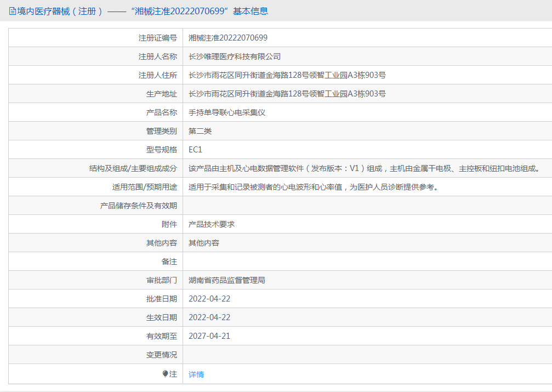The width and height of the screenshot is (552, 392).
Task: Click the 适用范围/预期用途 label
Action: click(x=145, y=187)
